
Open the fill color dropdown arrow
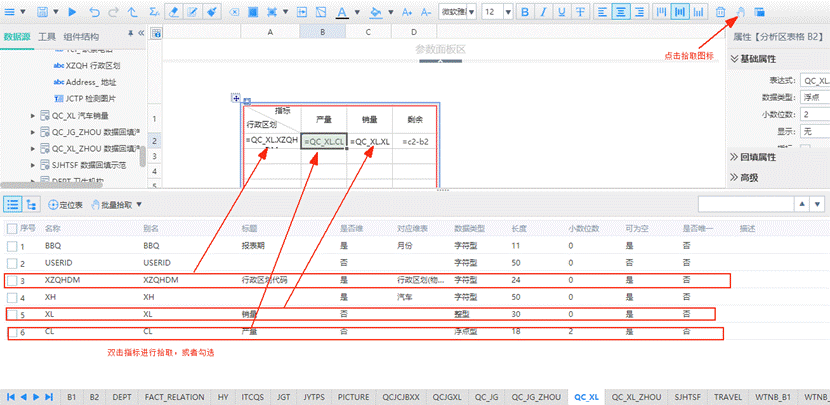click(x=391, y=11)
